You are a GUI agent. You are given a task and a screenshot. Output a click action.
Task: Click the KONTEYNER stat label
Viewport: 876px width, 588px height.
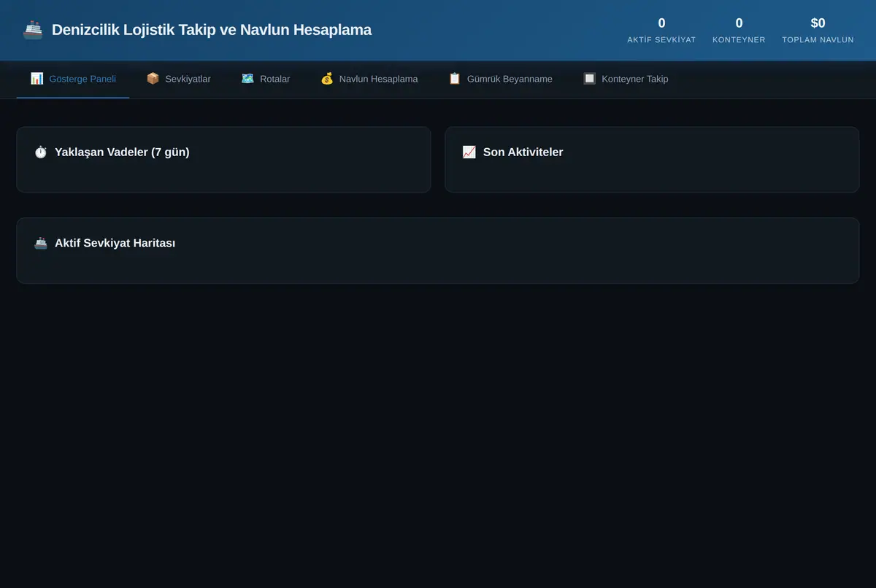pyautogui.click(x=739, y=40)
